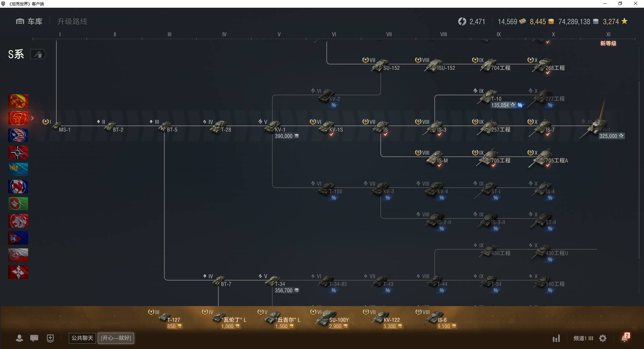Select the KV-1 tank node
Viewport: 644px width, 349px height.
click(279, 129)
